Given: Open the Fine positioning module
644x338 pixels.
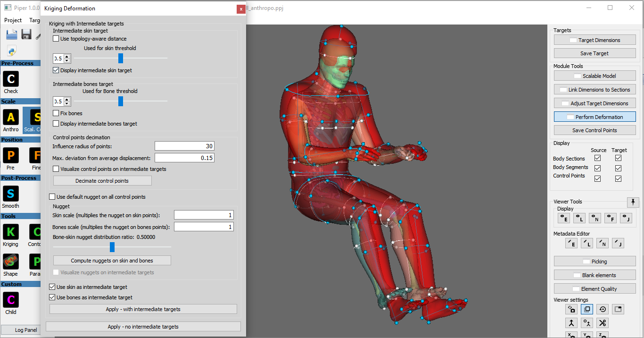Looking at the screenshot, I should coord(35,155).
